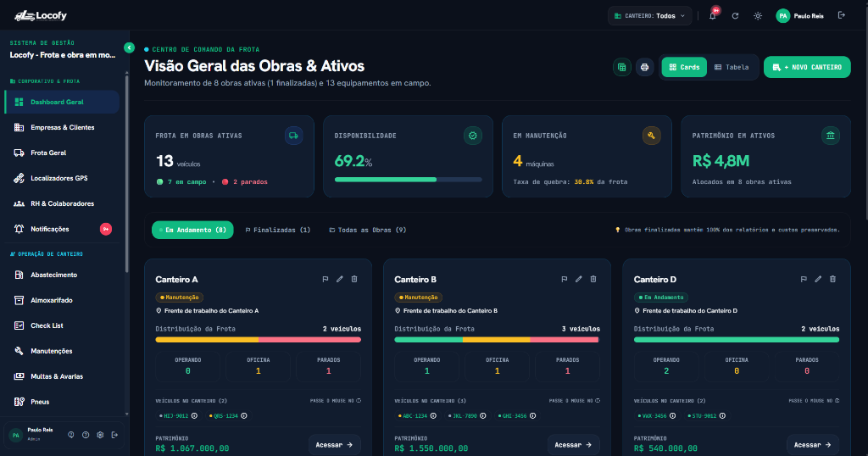868x456 pixels.
Task: Edit Canteiro D with the pencil icon
Action: [x=818, y=280]
